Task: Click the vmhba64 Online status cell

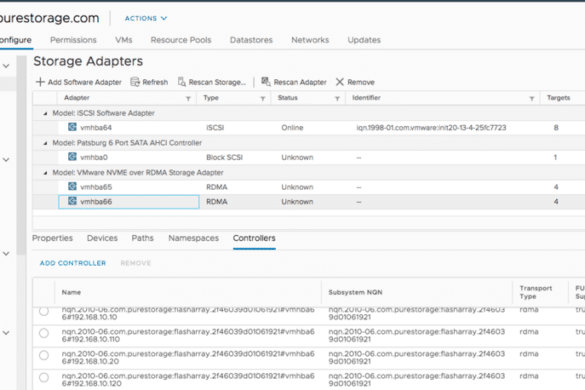Action: [x=292, y=128]
